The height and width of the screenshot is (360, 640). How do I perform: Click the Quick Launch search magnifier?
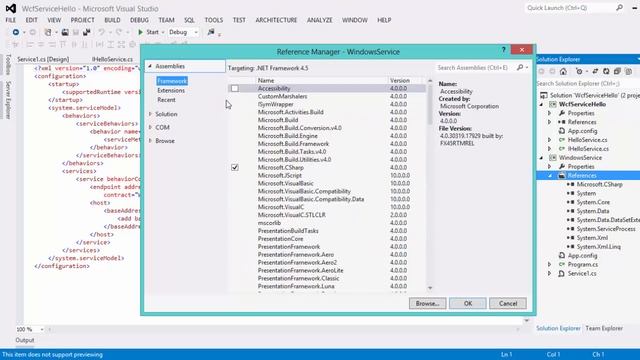click(x=619, y=7)
